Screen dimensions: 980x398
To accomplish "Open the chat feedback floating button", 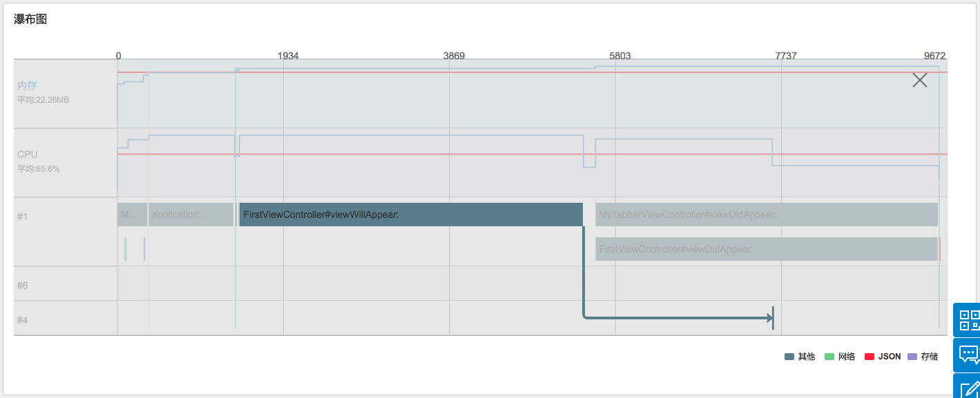I will tap(968, 355).
